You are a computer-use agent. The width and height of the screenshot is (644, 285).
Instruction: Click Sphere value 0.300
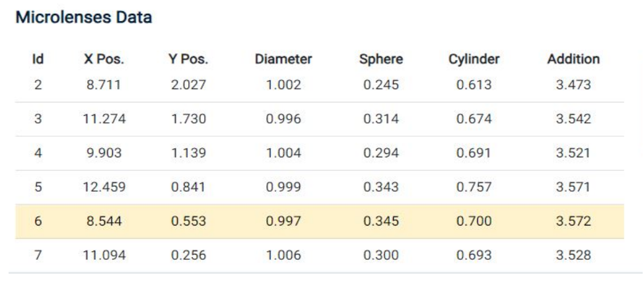(380, 255)
